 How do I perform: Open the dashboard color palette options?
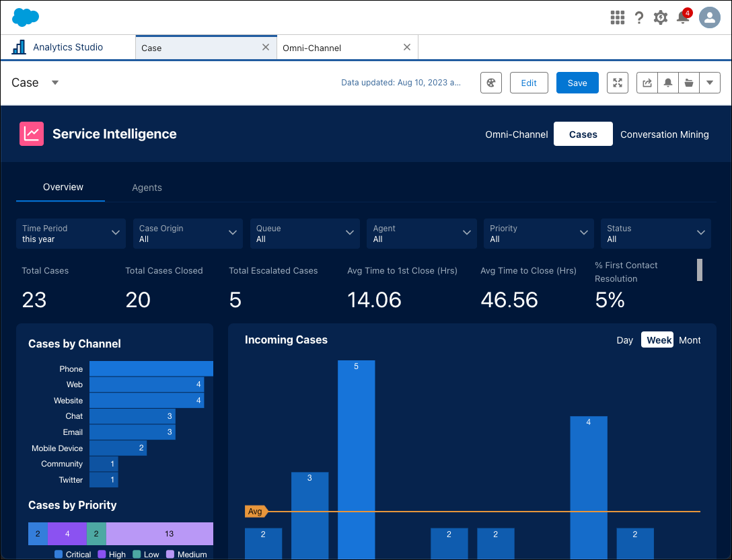pos(490,82)
